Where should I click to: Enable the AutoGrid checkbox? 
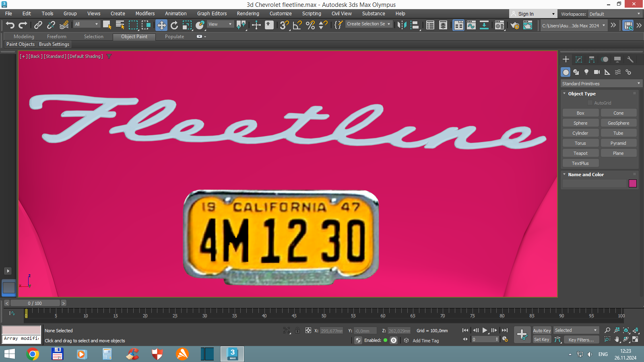click(590, 103)
